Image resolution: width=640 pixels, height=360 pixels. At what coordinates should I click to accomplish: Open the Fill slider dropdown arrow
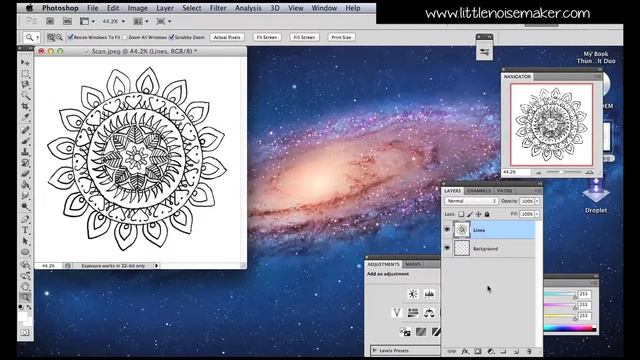537,214
